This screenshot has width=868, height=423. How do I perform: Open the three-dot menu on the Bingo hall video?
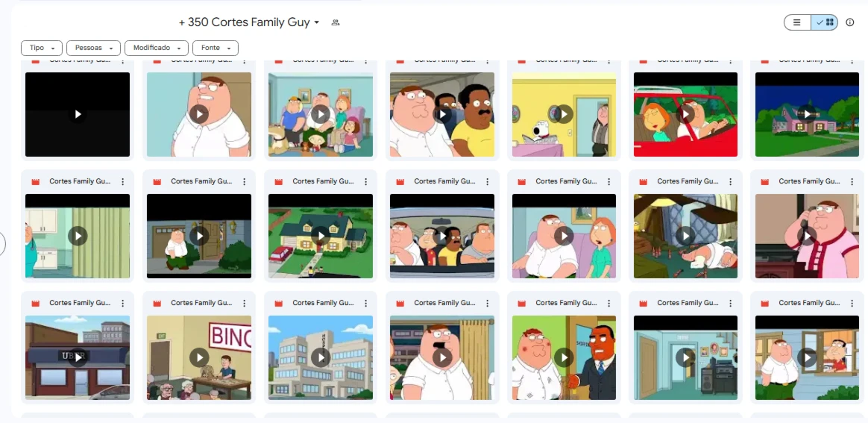coord(244,303)
